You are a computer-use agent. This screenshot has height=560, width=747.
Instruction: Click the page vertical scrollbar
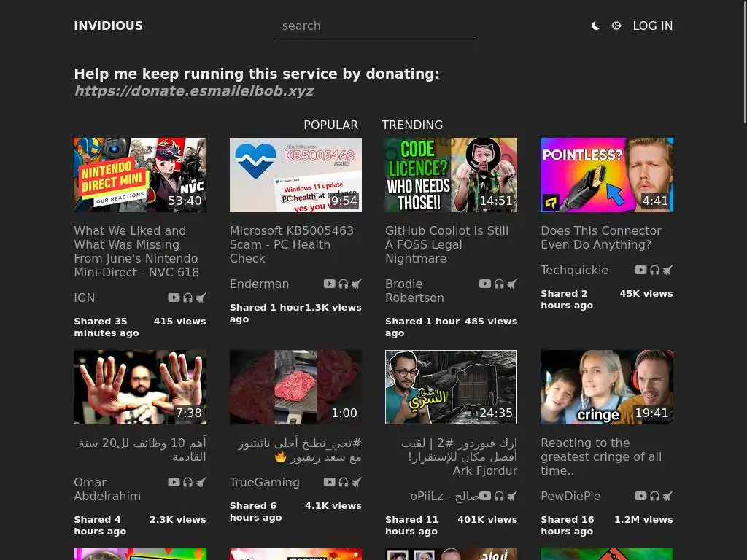click(745, 62)
